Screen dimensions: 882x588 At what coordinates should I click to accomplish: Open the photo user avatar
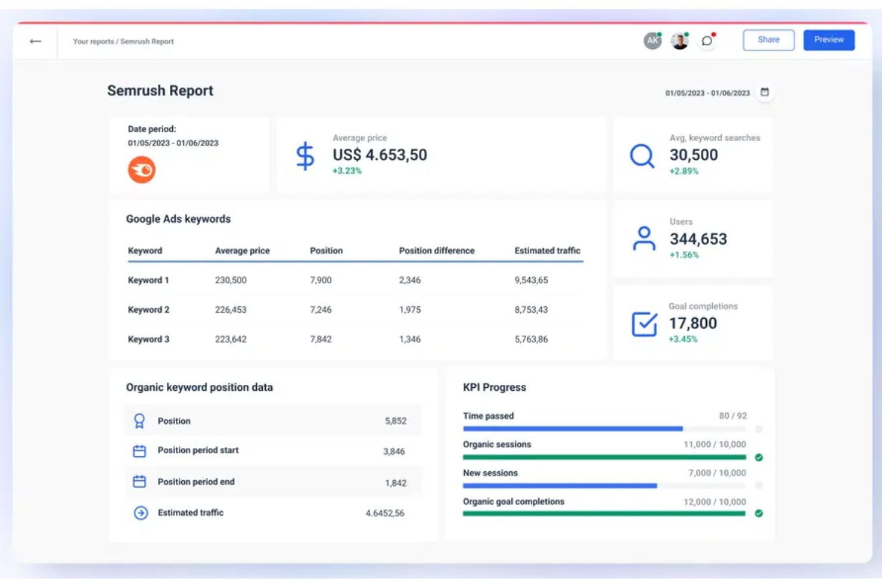coord(679,41)
